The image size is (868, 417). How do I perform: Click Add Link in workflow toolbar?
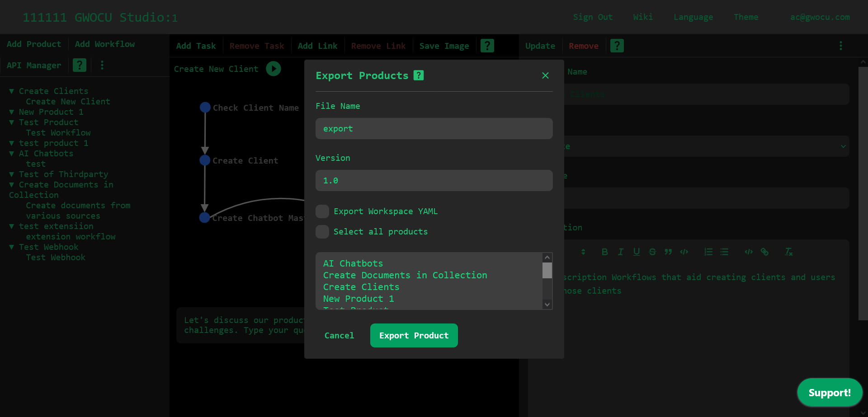[317, 46]
